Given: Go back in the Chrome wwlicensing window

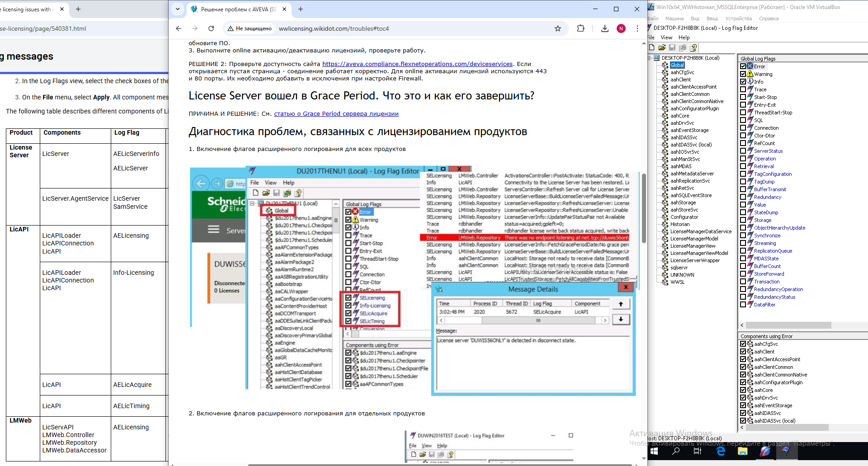Looking at the screenshot, I should click(x=179, y=28).
